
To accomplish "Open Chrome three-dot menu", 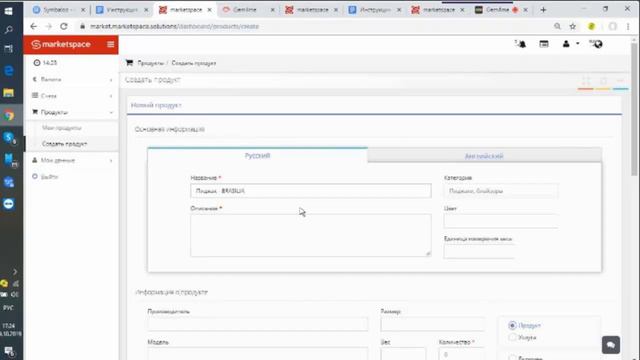I will (628, 26).
